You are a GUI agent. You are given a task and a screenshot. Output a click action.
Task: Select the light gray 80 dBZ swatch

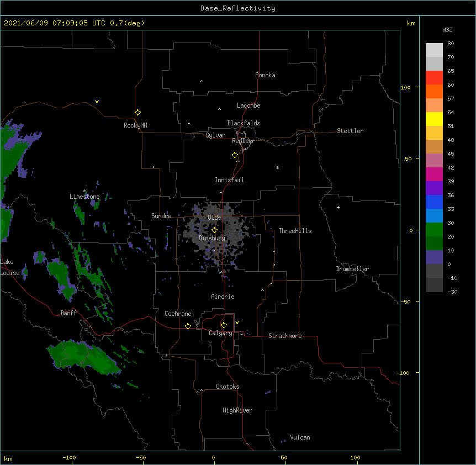pos(434,50)
